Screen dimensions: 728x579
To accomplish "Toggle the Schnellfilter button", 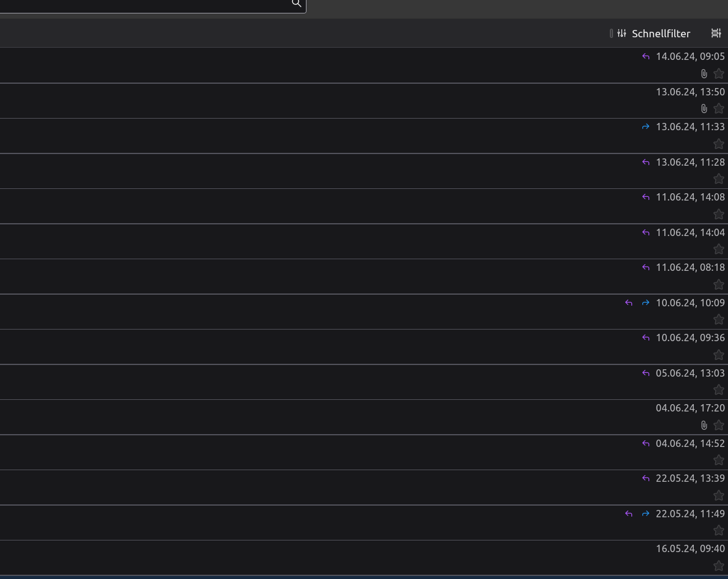I will tap(650, 34).
